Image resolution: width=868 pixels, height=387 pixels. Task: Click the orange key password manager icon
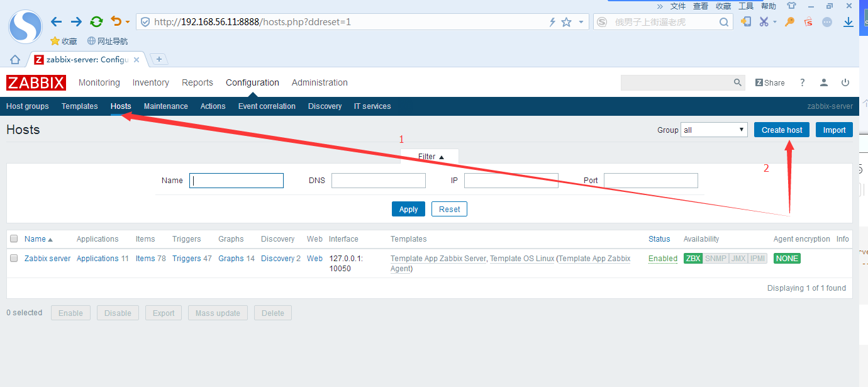coord(790,22)
